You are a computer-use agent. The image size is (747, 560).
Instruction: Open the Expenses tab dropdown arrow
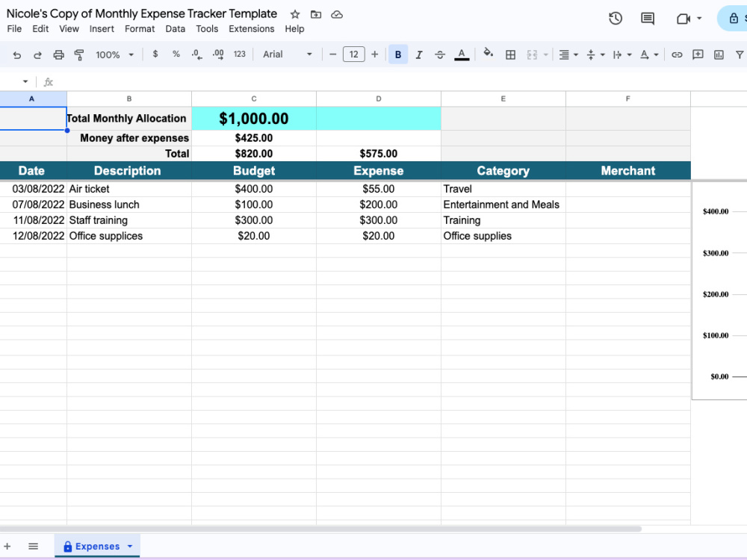130,547
